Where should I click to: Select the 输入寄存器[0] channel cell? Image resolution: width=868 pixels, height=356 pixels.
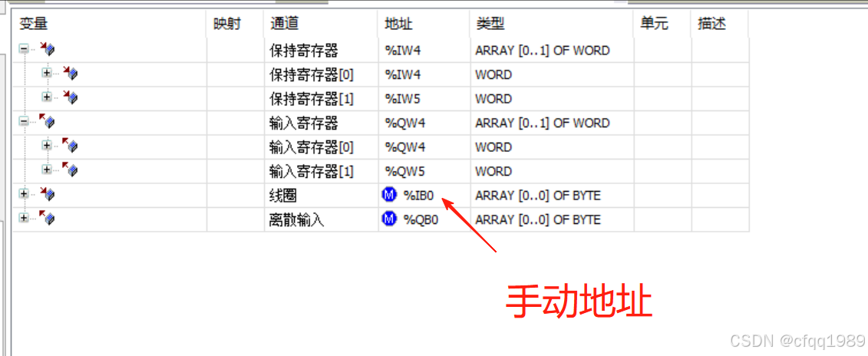click(321, 147)
